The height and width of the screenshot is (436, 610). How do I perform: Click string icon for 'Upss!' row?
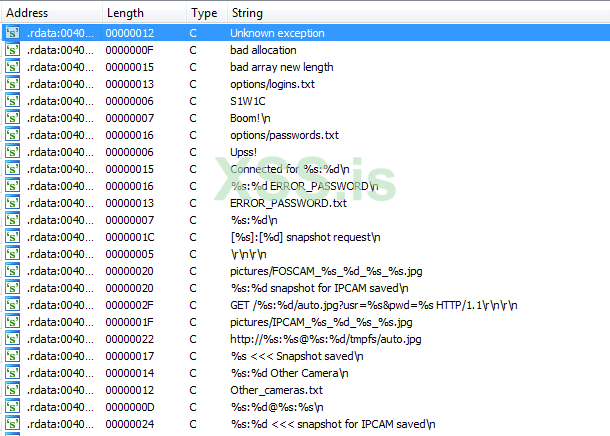coord(12,152)
